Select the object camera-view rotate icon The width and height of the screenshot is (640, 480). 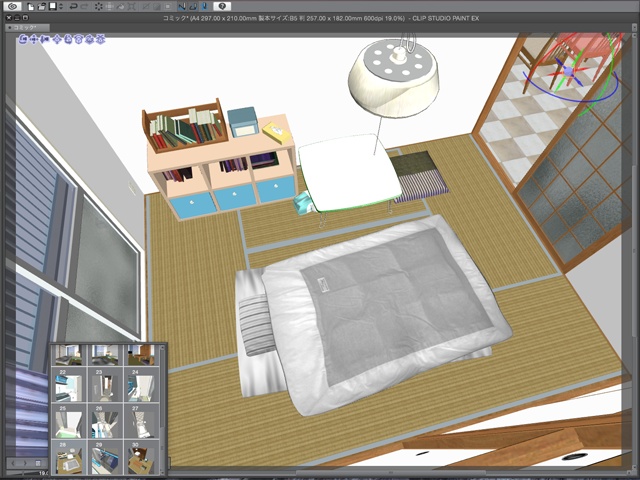(x=68, y=39)
